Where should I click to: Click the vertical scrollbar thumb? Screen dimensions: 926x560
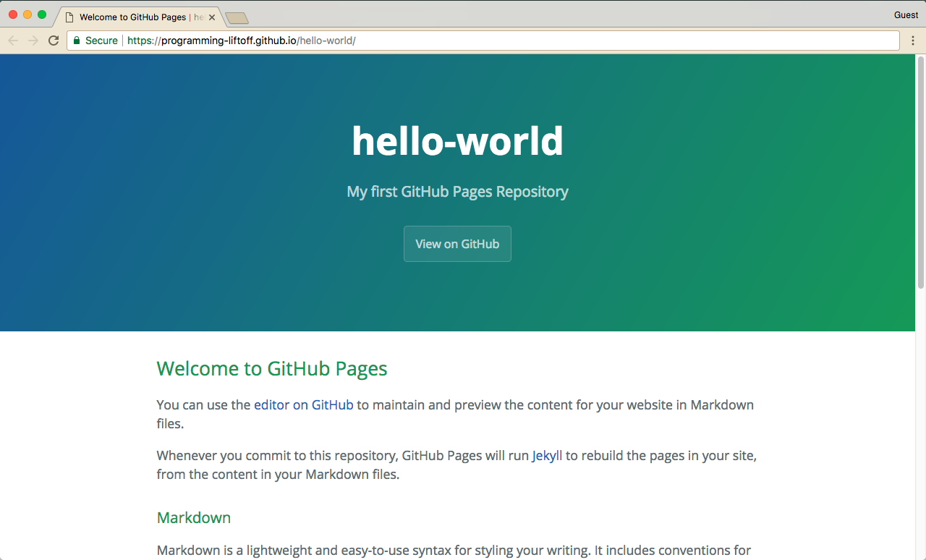[x=920, y=174]
